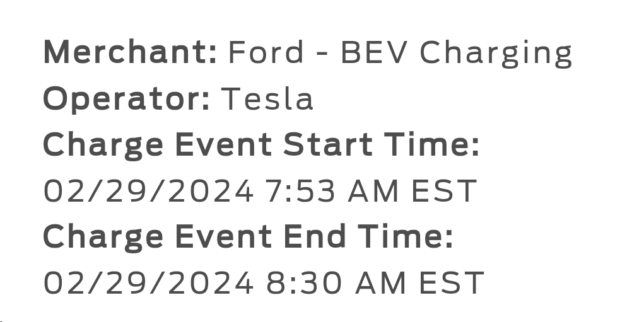
Task: Click AM next to 8:30
Action: (x=381, y=283)
